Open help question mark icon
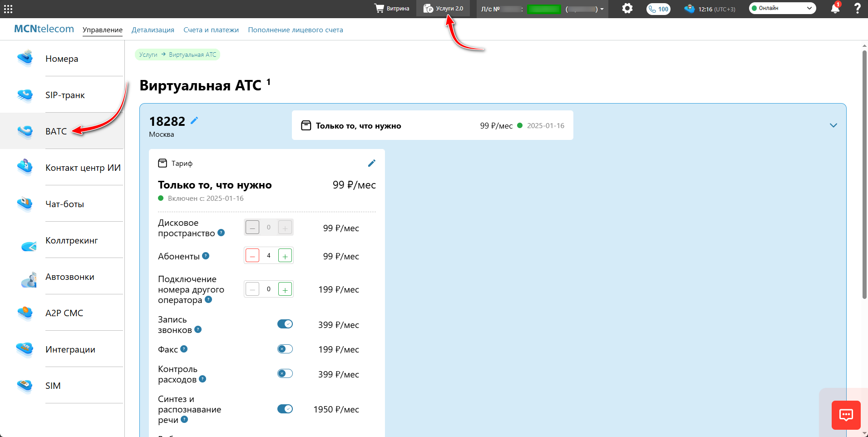The width and height of the screenshot is (868, 437). [x=857, y=9]
